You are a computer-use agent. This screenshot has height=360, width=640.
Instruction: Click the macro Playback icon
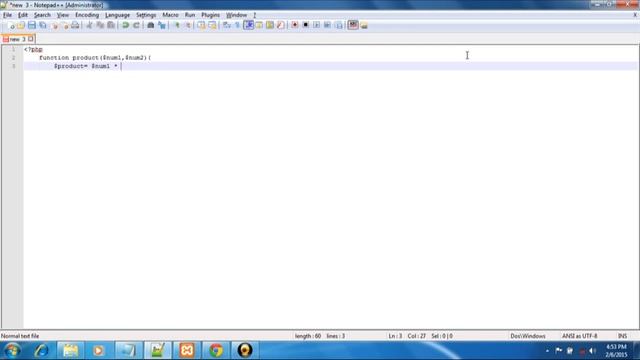pos(316,25)
